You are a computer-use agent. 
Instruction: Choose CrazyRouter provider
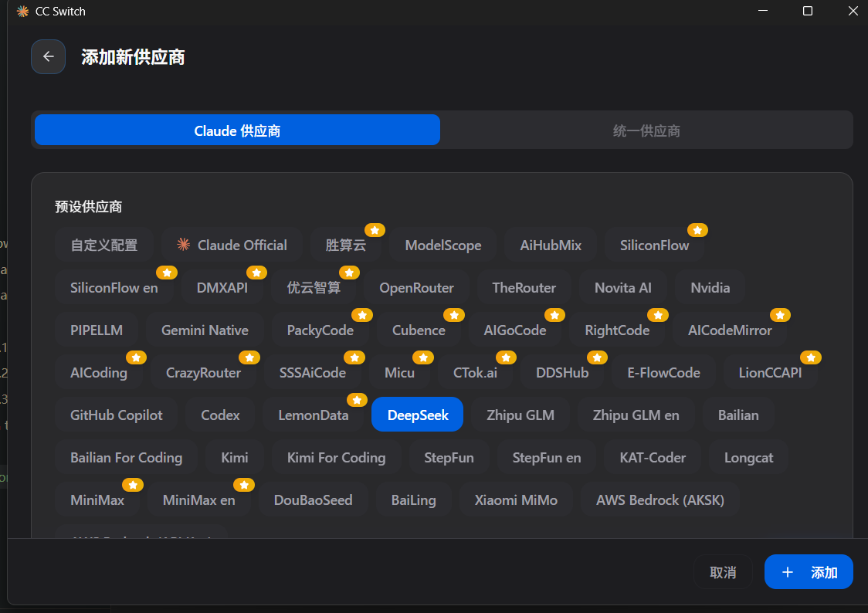point(203,373)
